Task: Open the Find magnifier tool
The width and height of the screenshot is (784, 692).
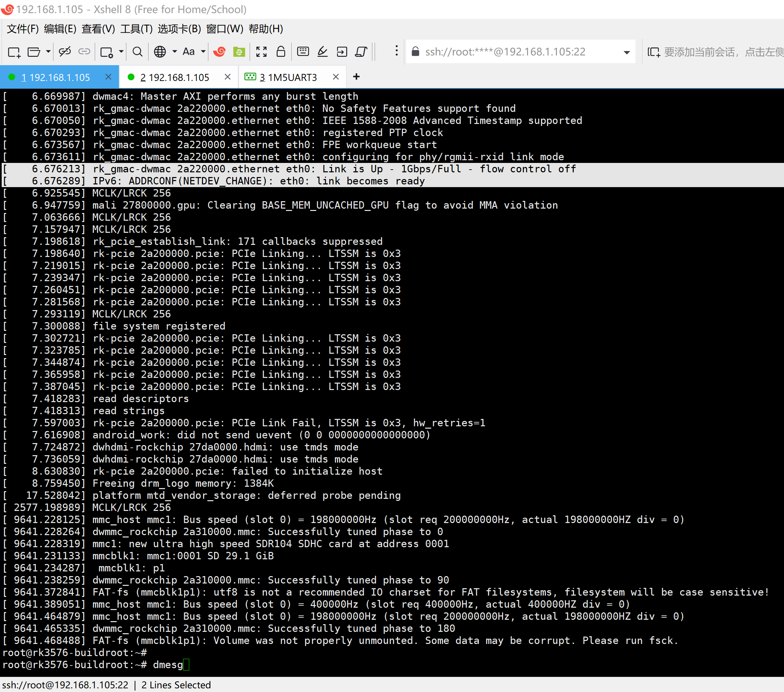Action: point(137,52)
